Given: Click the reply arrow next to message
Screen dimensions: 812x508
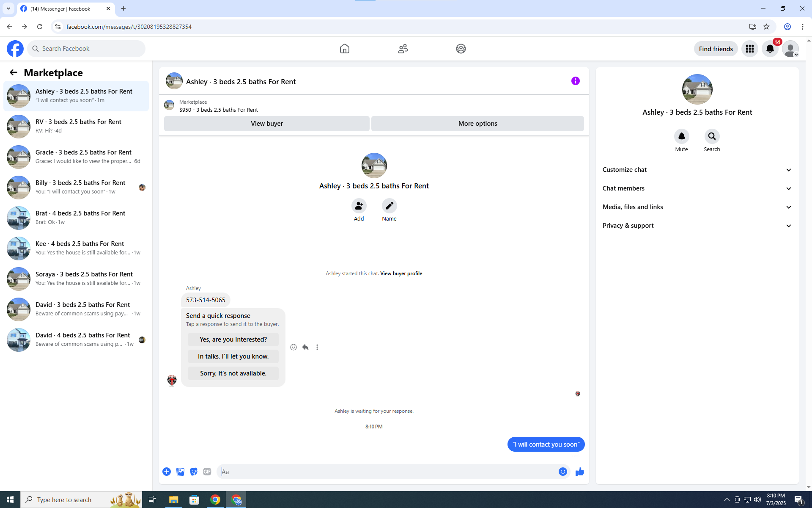Looking at the screenshot, I should point(305,347).
